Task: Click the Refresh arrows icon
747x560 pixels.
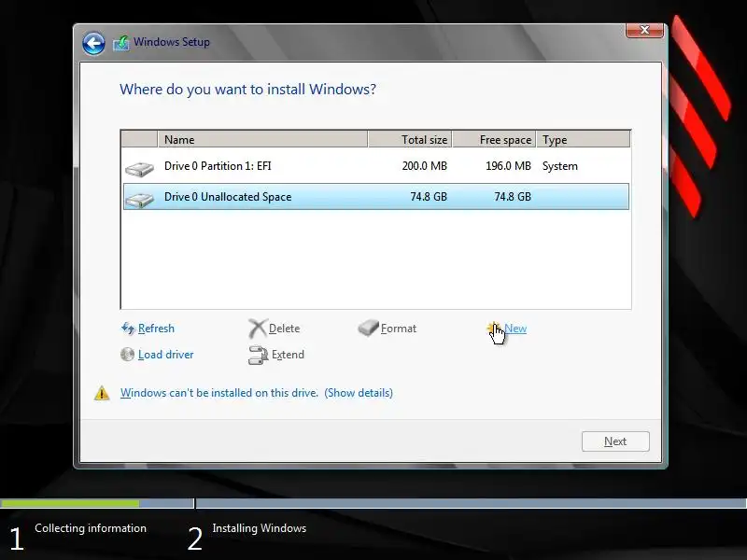Action: click(128, 329)
